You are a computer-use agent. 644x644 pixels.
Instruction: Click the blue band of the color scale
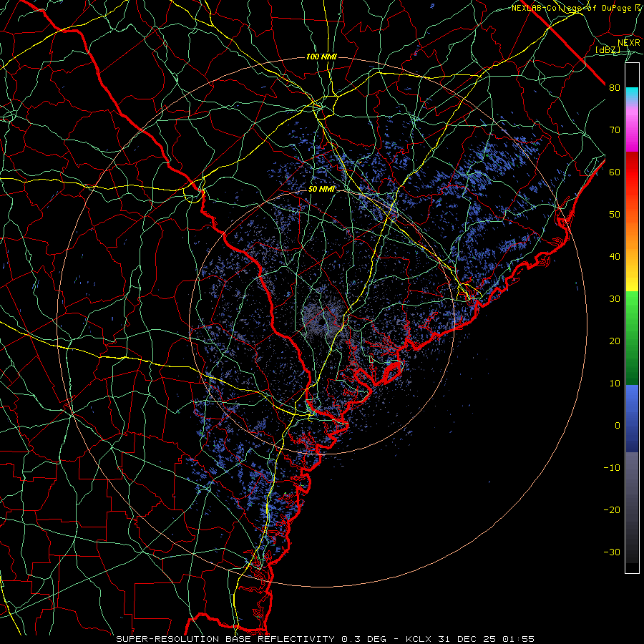pos(632,418)
